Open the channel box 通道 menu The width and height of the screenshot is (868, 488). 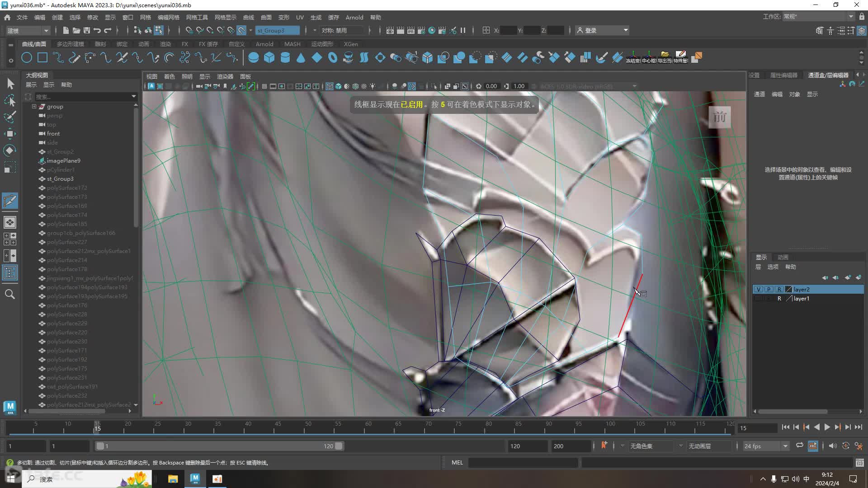(x=759, y=94)
